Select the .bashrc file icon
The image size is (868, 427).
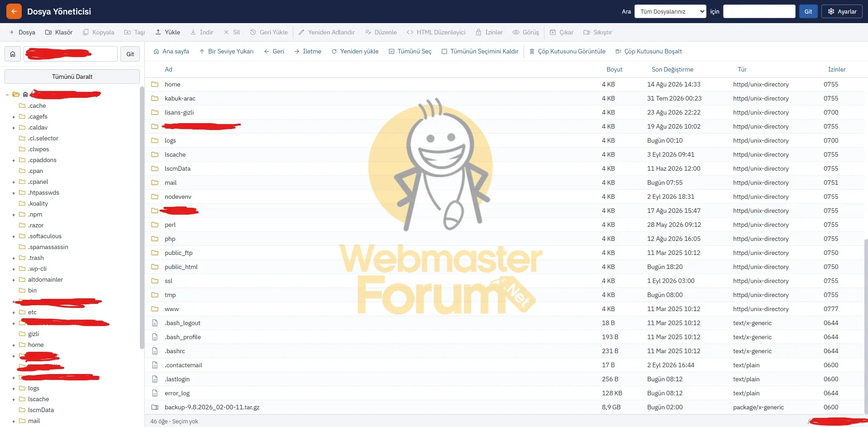click(155, 351)
